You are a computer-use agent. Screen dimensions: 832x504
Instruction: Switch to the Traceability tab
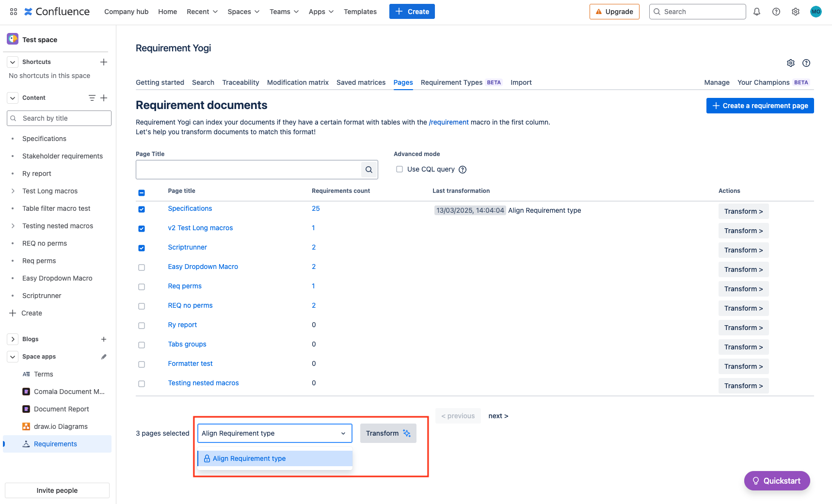240,82
